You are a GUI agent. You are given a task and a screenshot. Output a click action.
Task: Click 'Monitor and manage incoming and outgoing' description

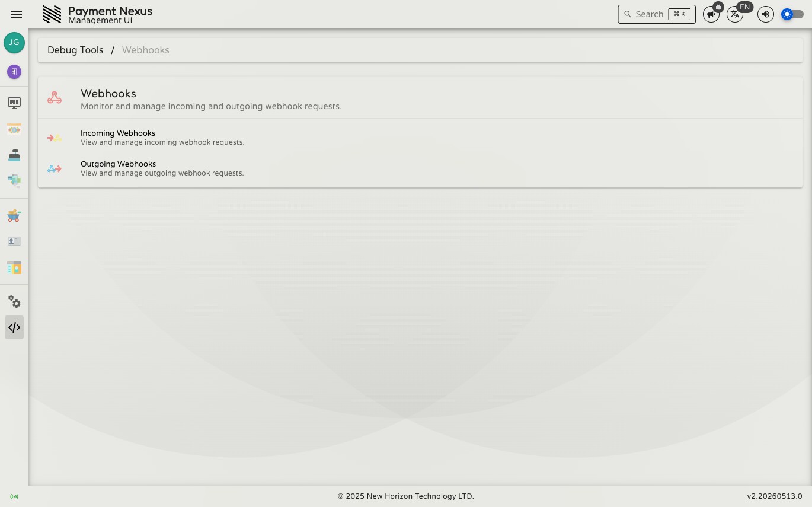click(x=211, y=107)
